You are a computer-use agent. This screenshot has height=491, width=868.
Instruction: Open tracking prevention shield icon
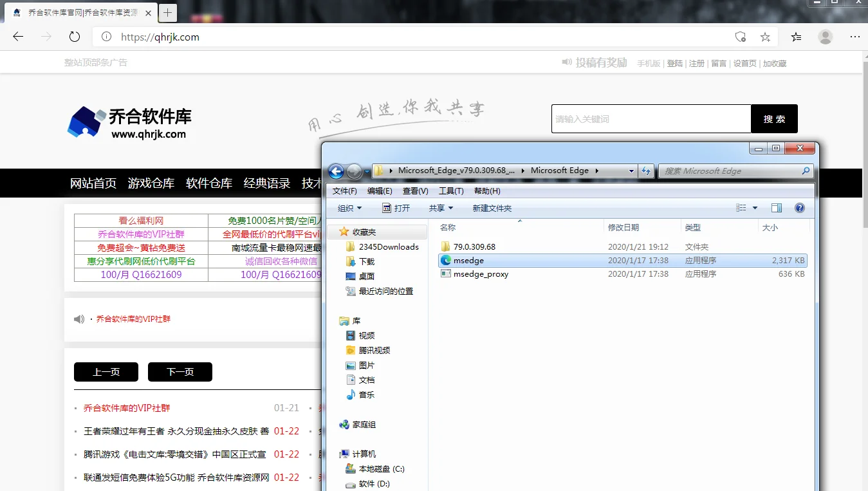[741, 37]
